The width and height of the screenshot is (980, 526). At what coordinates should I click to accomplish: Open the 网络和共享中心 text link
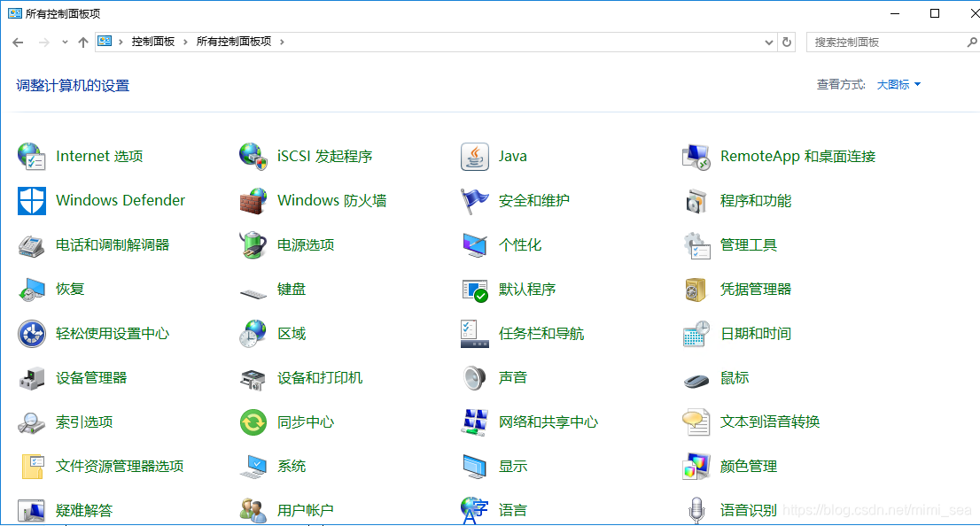[x=548, y=422]
